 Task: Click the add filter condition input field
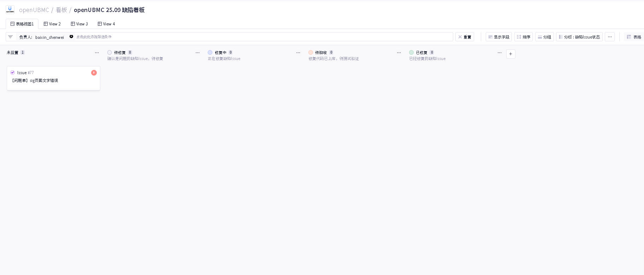coord(247,37)
